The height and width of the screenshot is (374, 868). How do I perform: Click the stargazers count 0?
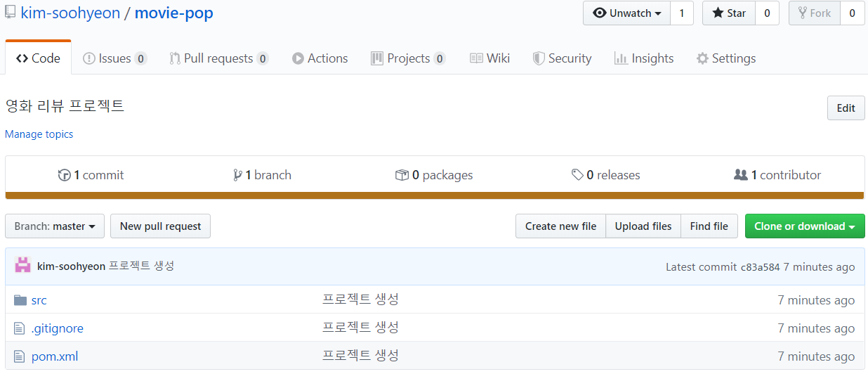click(767, 13)
